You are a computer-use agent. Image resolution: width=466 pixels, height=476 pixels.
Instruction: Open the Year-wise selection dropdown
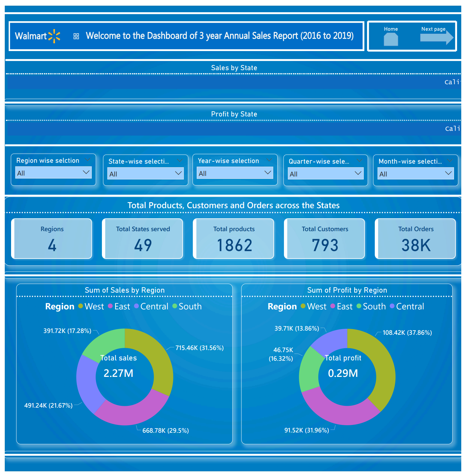coord(235,173)
